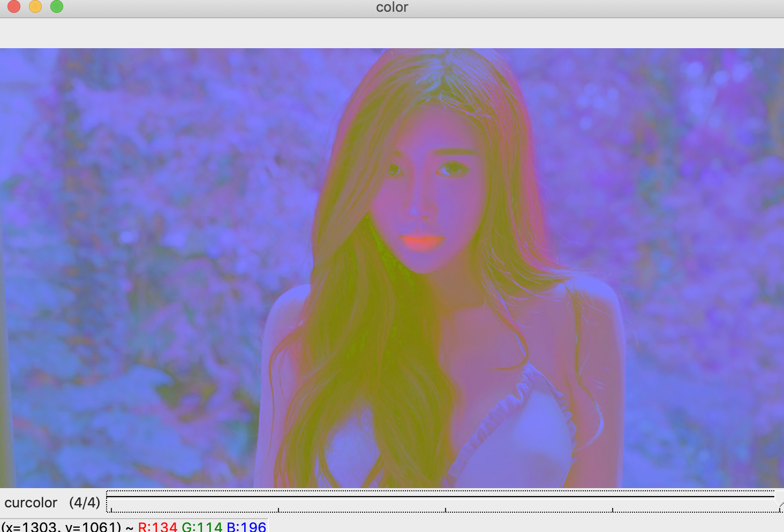Close the color window
This screenshot has width=784, height=532.
tap(14, 6)
